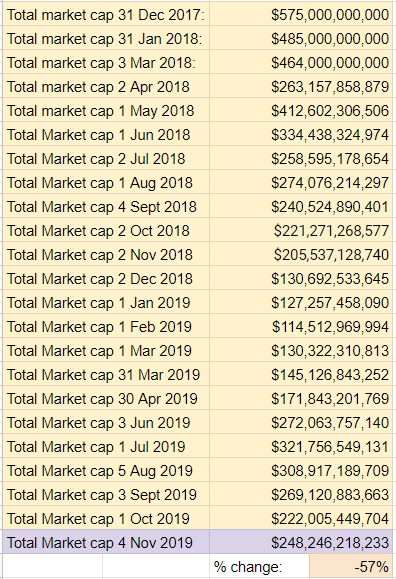Select the 'Total market cap 2 Apr 2018' cell
The image size is (396, 579).
point(106,87)
